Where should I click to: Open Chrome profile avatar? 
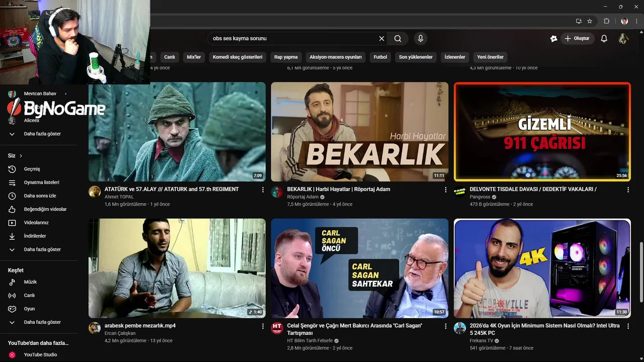(624, 21)
